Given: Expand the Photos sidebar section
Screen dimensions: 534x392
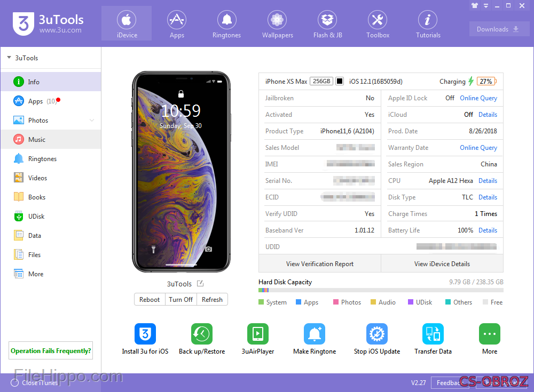Looking at the screenshot, I should pos(92,121).
